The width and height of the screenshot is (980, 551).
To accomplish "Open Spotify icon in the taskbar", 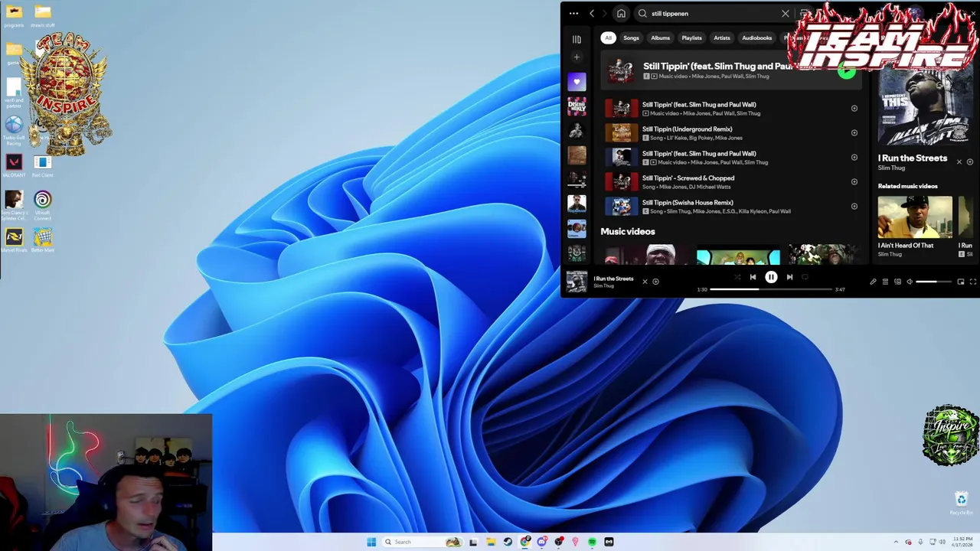I will coord(592,542).
